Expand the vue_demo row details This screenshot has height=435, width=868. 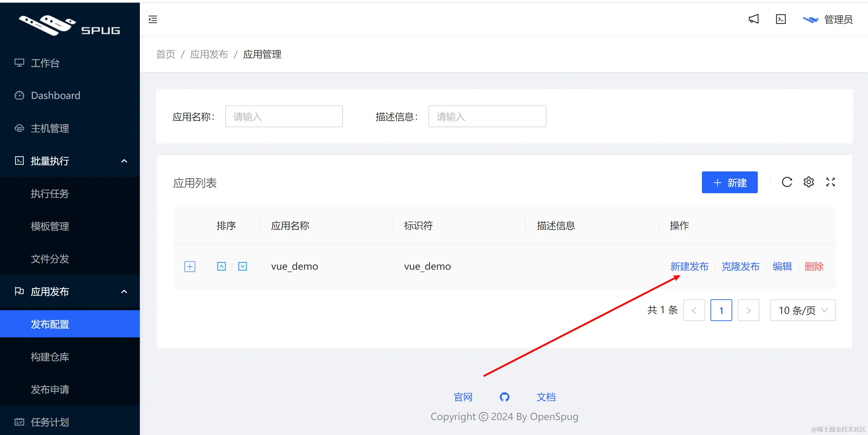190,266
